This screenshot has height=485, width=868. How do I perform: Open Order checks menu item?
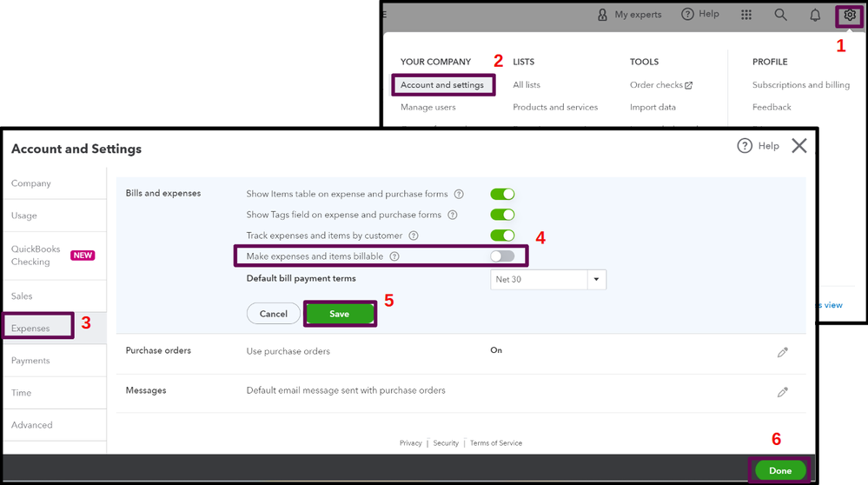coord(656,84)
